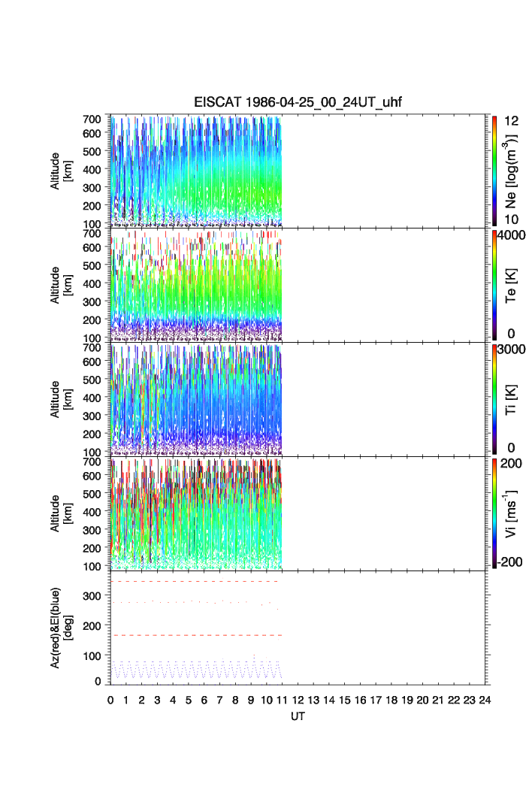Click the Altitude [km] label of Te panel
The width and height of the screenshot is (532, 799).
[x=61, y=286]
